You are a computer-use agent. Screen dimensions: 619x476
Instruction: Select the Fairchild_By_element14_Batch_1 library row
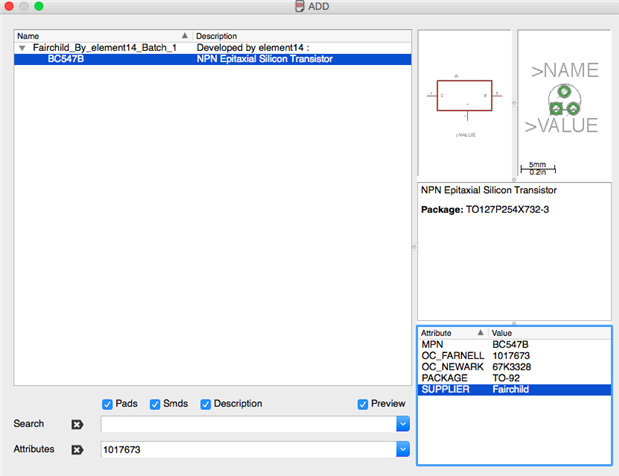pyautogui.click(x=212, y=48)
